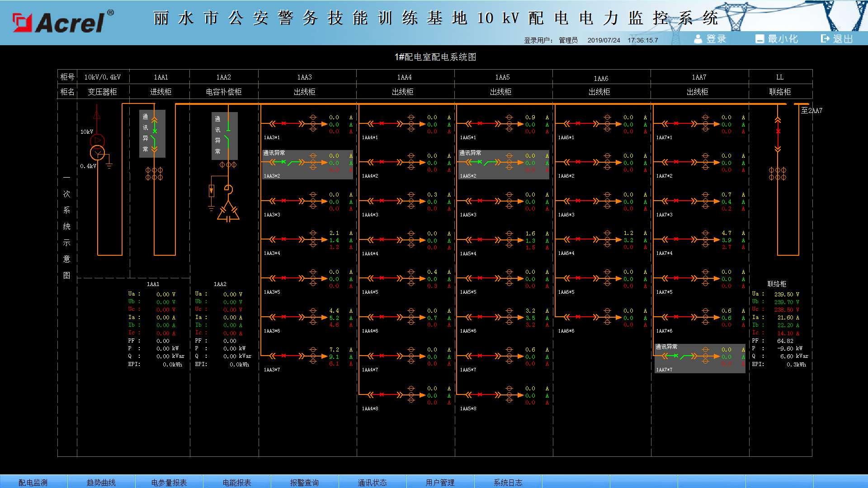Click the 10kV transformer symbol

[x=97, y=147]
